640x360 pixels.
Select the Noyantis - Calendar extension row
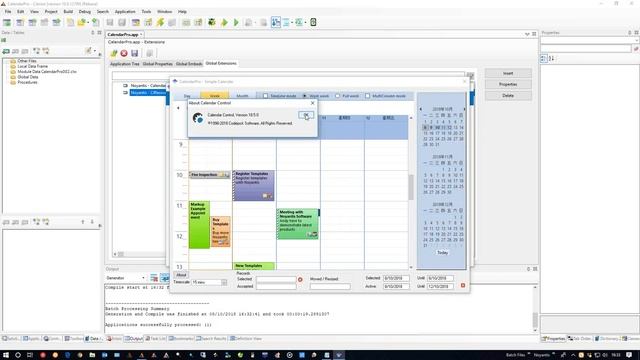(148, 86)
